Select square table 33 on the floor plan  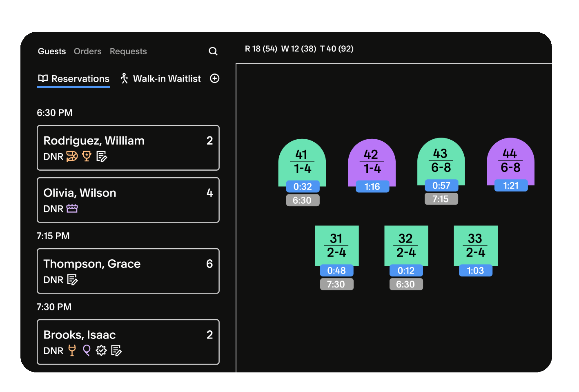tap(476, 245)
